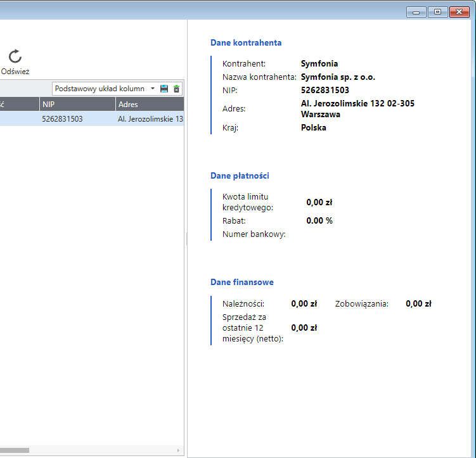Click the scrollbar right arrow
Screen dimensions: 476x458
(x=180, y=450)
